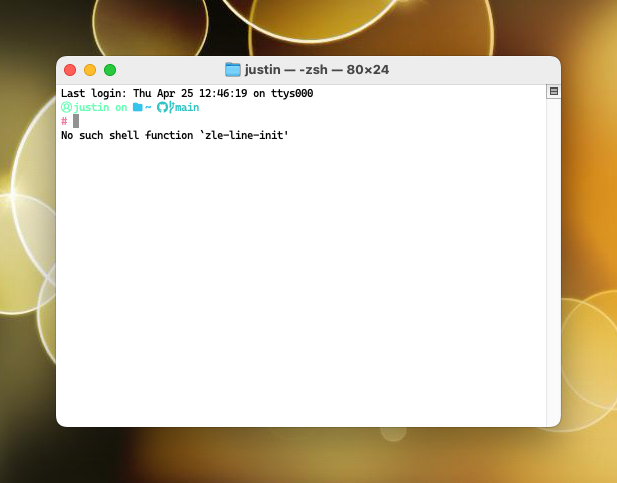Click the tilde '~' directory in prompt
617x483 pixels.
pyautogui.click(x=148, y=107)
